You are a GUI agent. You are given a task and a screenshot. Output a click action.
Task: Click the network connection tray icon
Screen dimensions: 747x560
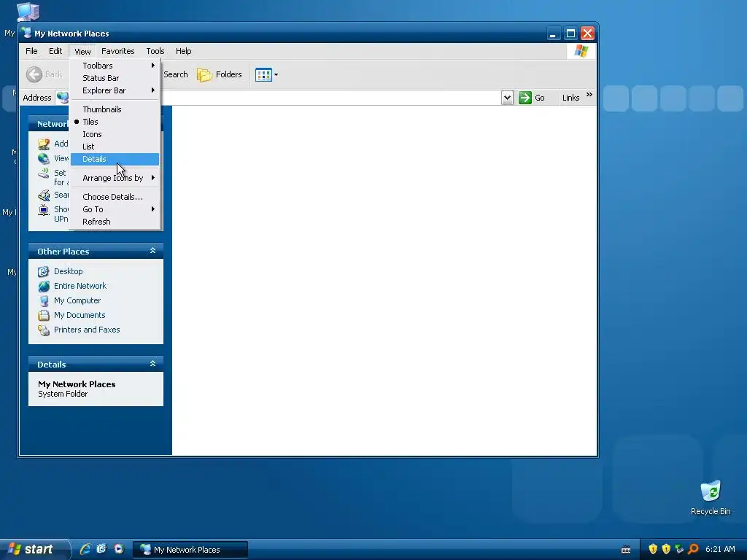tap(679, 549)
